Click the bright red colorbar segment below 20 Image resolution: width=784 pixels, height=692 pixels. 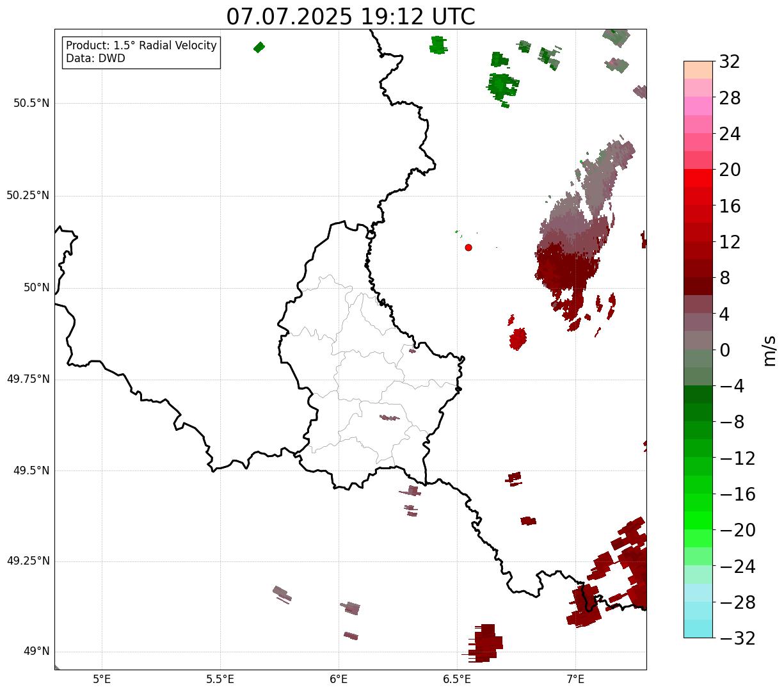[698, 178]
